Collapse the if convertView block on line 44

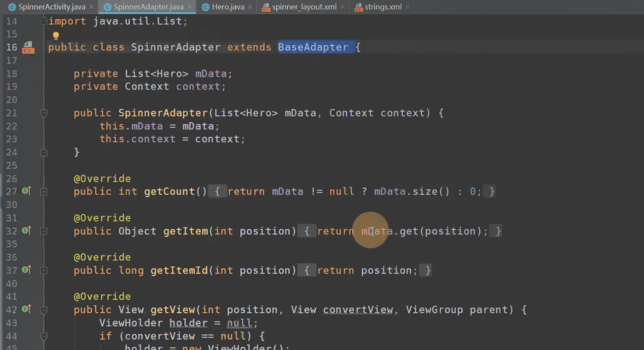[44, 336]
